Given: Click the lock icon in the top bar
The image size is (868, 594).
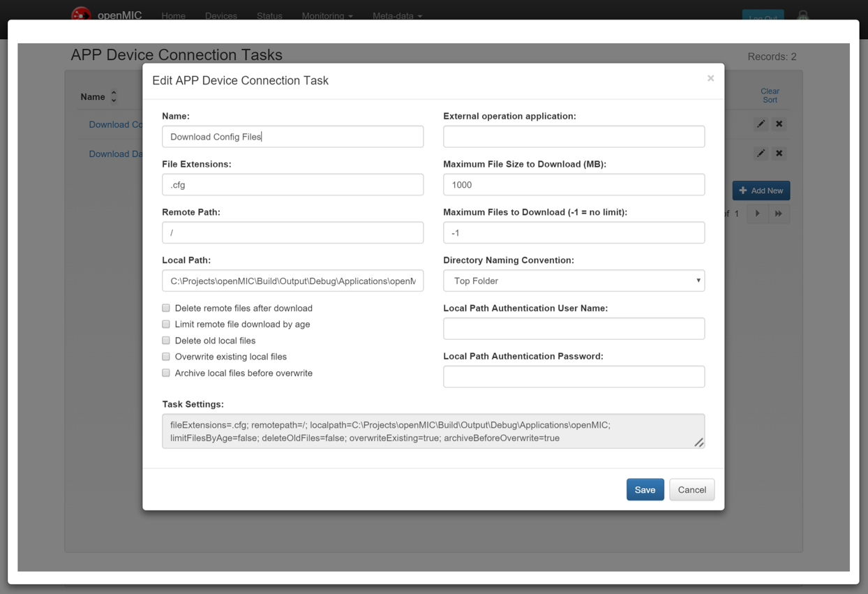Looking at the screenshot, I should (x=803, y=15).
